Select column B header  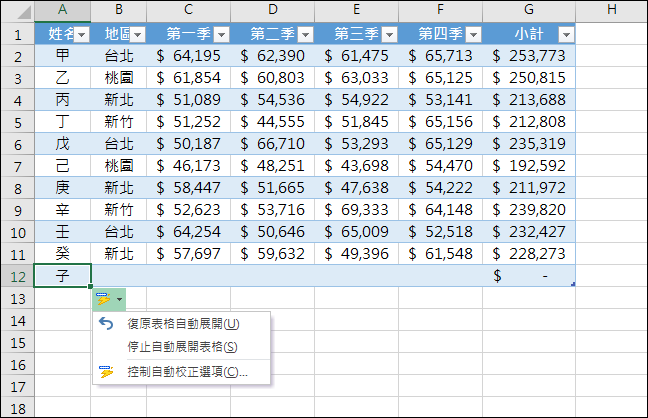[119, 10]
